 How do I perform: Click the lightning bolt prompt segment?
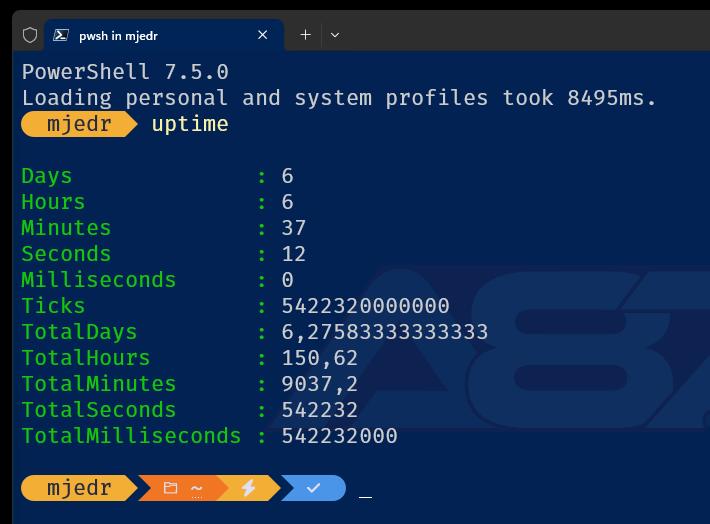click(x=248, y=488)
